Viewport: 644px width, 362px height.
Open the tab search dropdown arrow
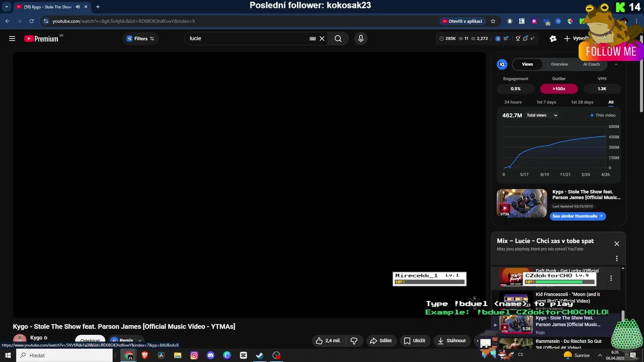coord(7,7)
